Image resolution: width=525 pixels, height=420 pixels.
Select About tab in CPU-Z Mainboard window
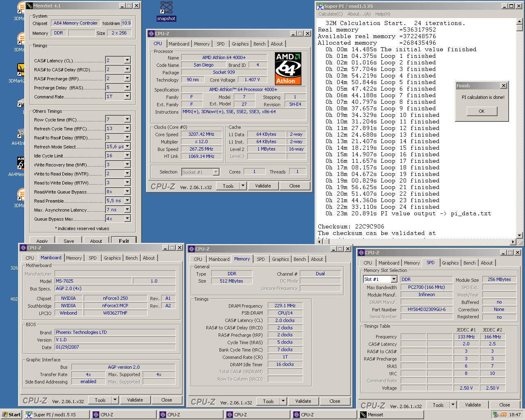[x=149, y=258]
